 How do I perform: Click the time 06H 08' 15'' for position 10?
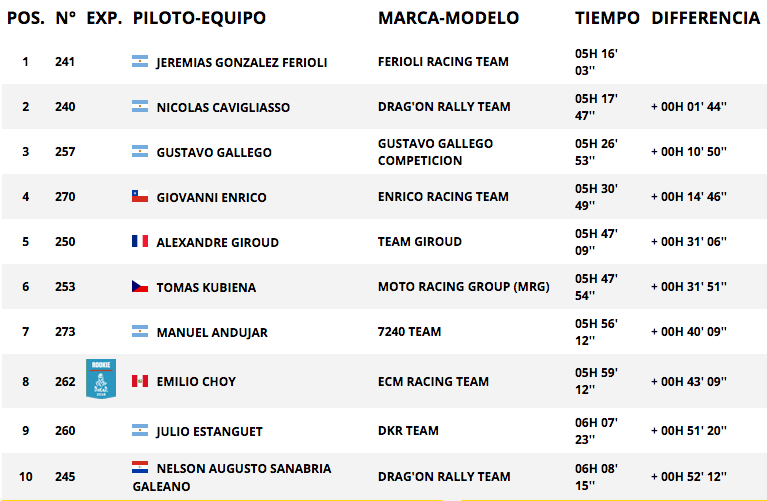click(596, 477)
